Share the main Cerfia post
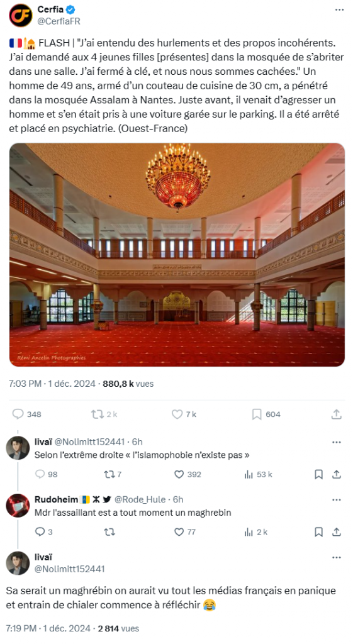This screenshot has height=644, width=353. tap(336, 414)
